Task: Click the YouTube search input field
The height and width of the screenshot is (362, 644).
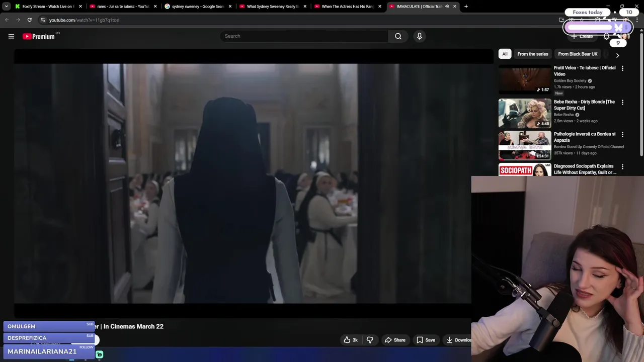Action: (x=304, y=36)
